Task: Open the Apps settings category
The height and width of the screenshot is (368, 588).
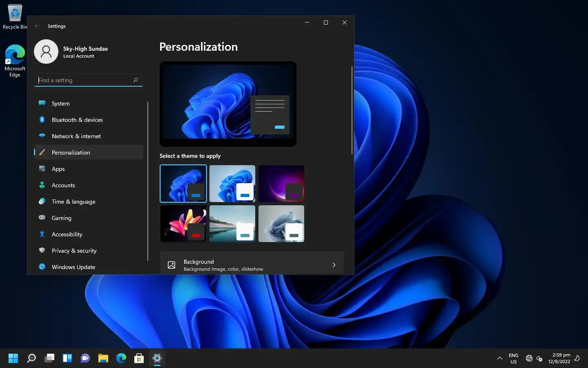Action: click(x=89, y=169)
